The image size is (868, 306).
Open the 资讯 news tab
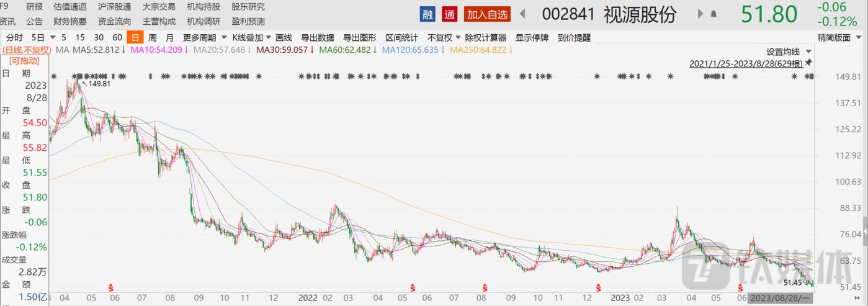pos(8,22)
